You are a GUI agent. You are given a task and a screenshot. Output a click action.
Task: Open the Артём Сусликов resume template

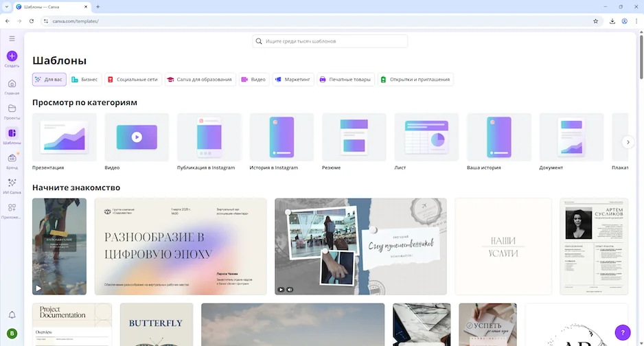[594, 246]
